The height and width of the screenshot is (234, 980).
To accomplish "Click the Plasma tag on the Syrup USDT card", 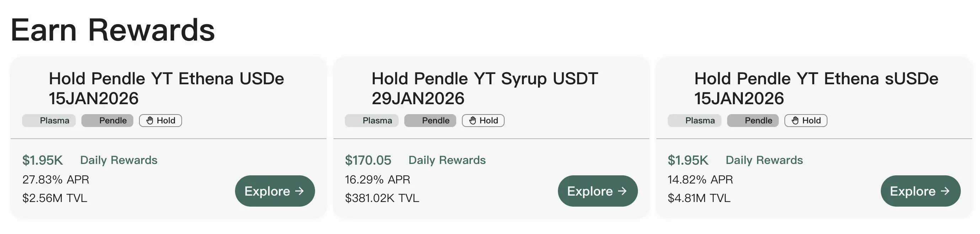I will point(372,121).
